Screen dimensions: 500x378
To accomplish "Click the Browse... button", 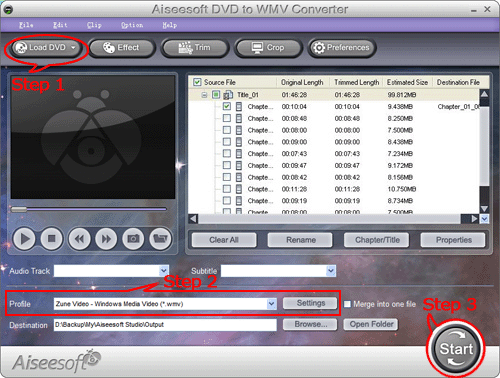I will point(310,324).
